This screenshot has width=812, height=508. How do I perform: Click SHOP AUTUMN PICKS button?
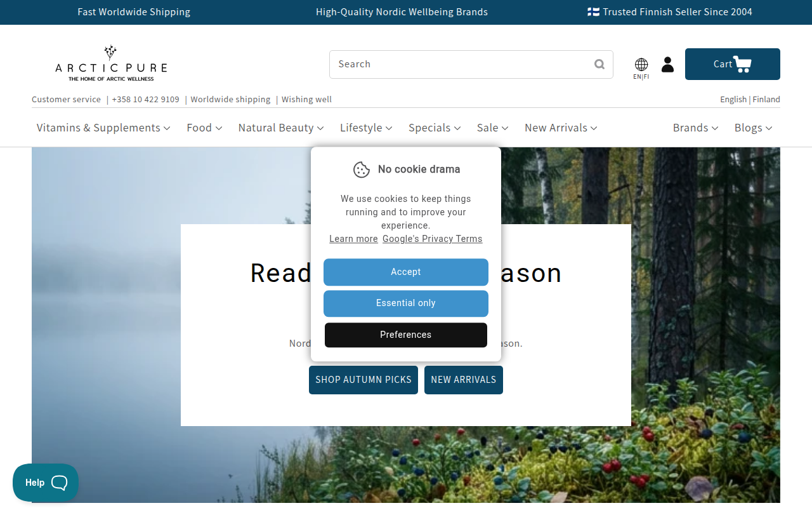[363, 380]
